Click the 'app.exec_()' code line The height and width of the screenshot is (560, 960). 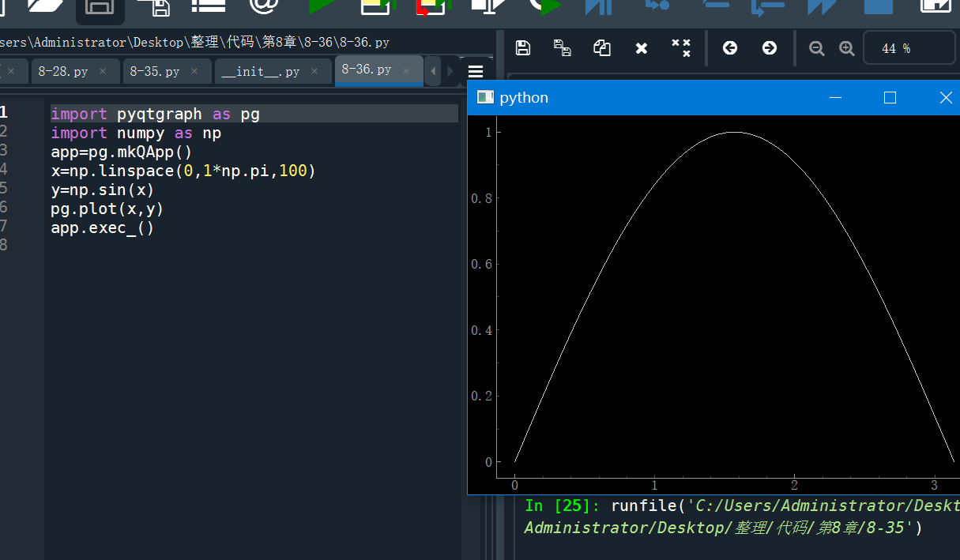point(103,228)
